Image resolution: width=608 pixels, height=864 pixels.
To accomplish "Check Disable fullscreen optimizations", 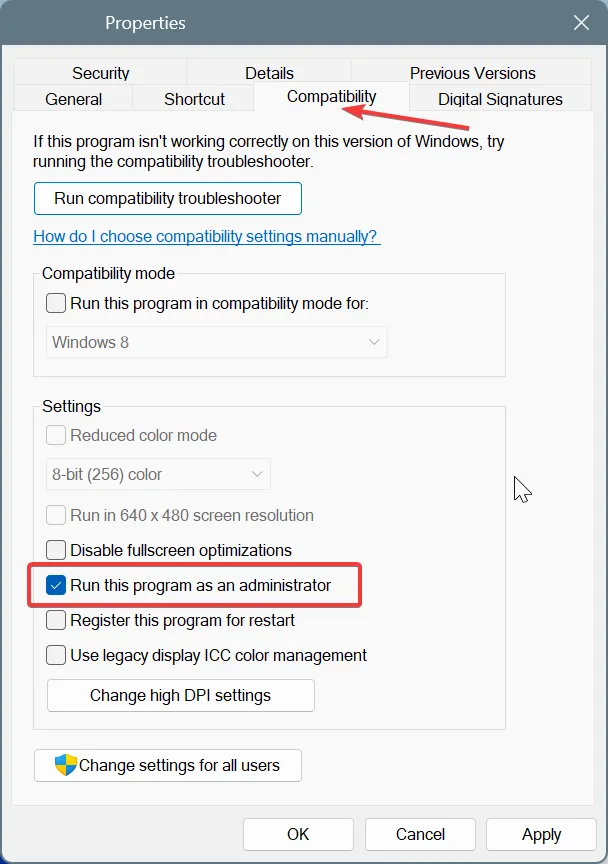I will tap(56, 549).
